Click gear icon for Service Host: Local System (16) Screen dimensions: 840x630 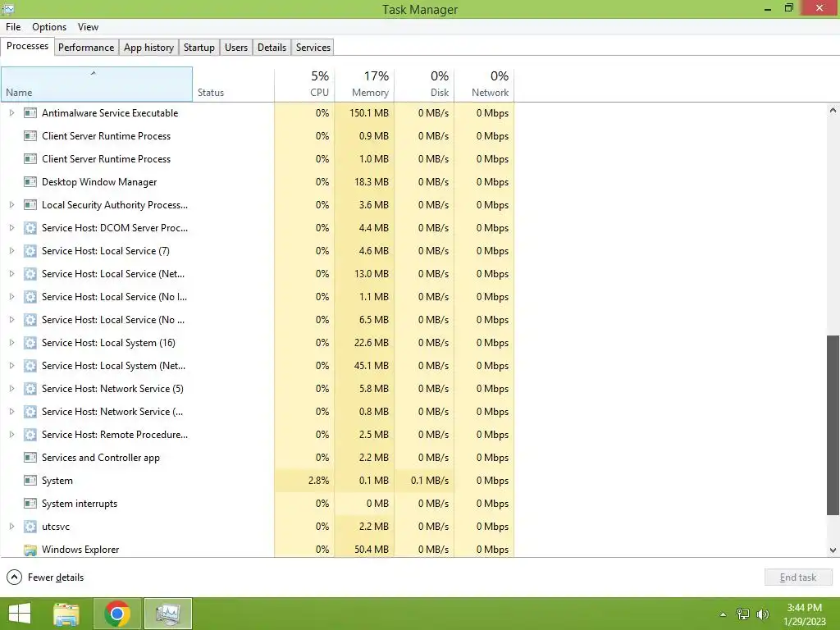click(30, 343)
